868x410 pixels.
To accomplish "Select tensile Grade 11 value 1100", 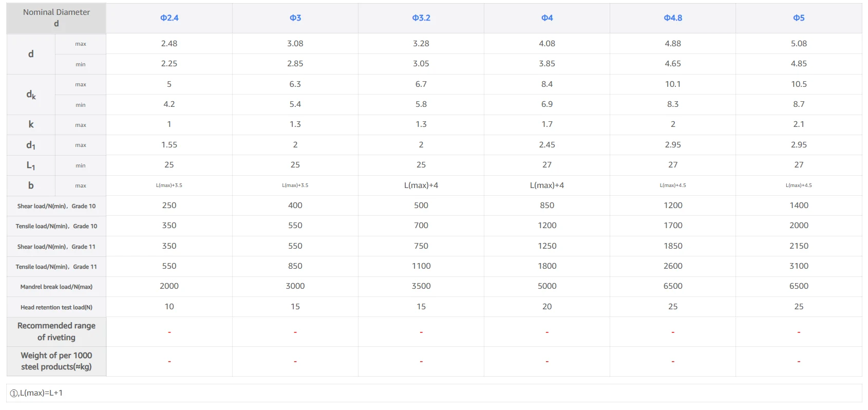I will [421, 266].
